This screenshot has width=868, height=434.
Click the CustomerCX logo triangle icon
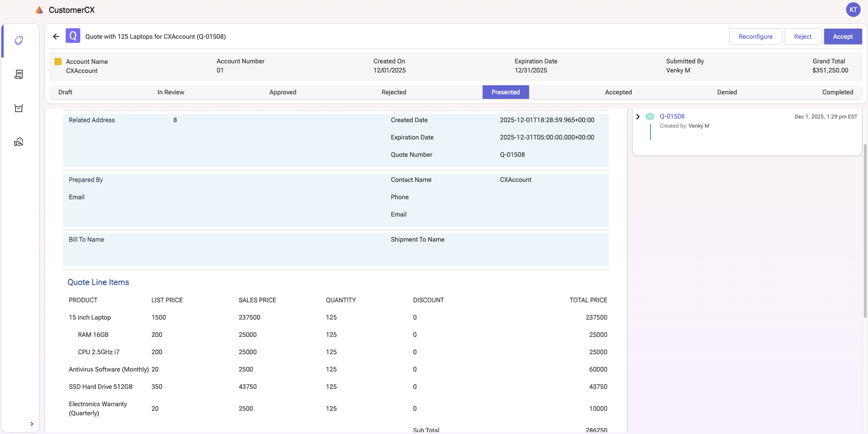coord(39,9)
